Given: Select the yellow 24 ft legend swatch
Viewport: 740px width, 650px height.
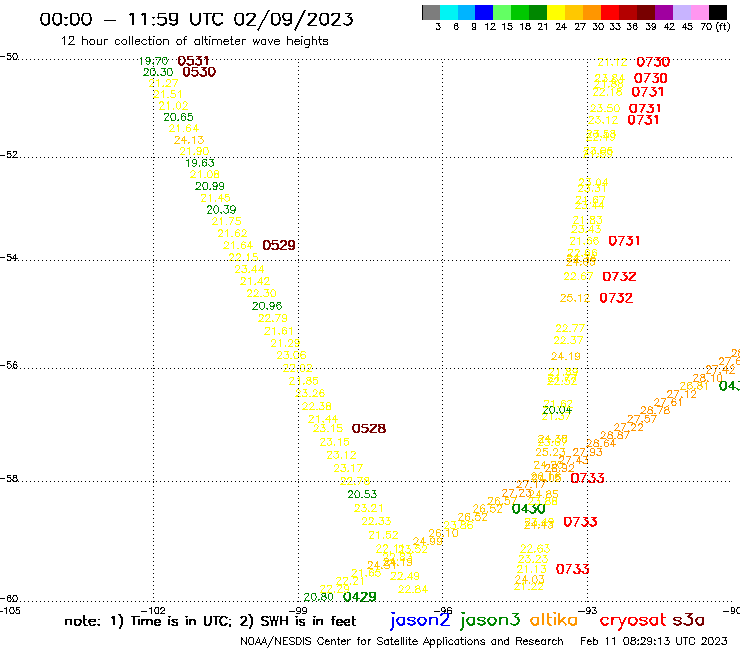Looking at the screenshot, I should coord(556,12).
